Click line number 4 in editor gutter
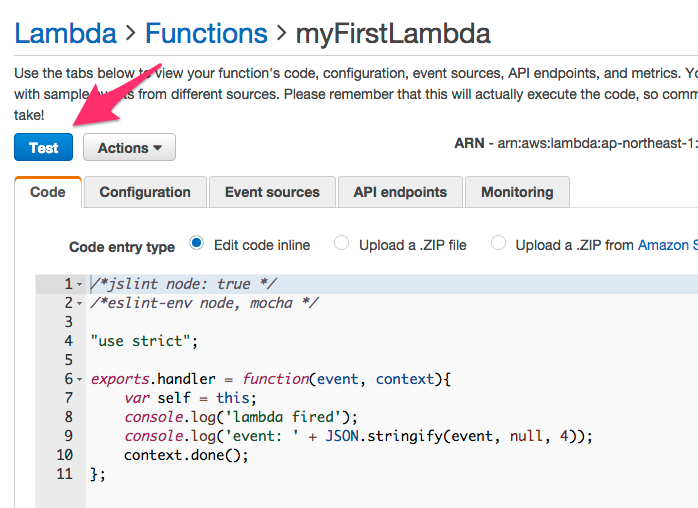This screenshot has width=698, height=508. click(x=68, y=341)
